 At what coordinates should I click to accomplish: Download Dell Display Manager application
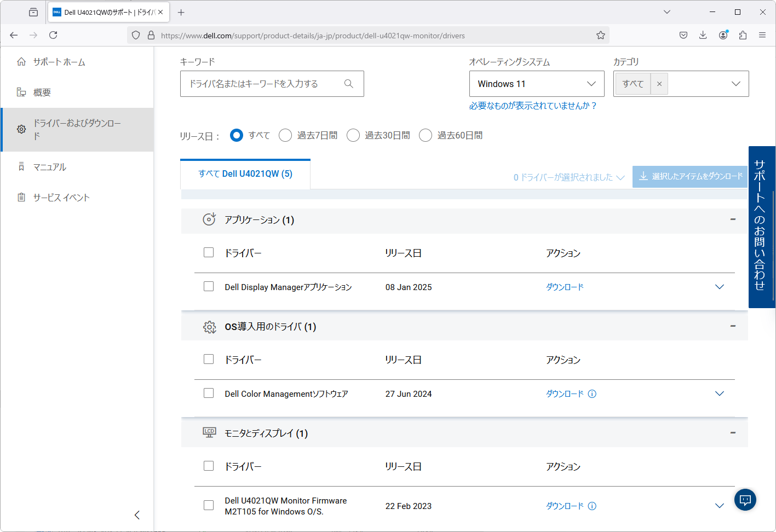tap(565, 287)
